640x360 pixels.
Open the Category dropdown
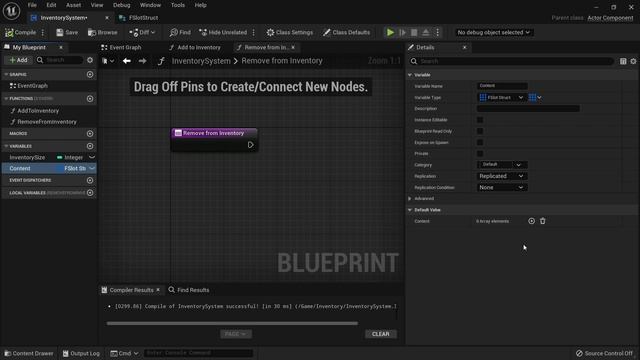tap(502, 164)
